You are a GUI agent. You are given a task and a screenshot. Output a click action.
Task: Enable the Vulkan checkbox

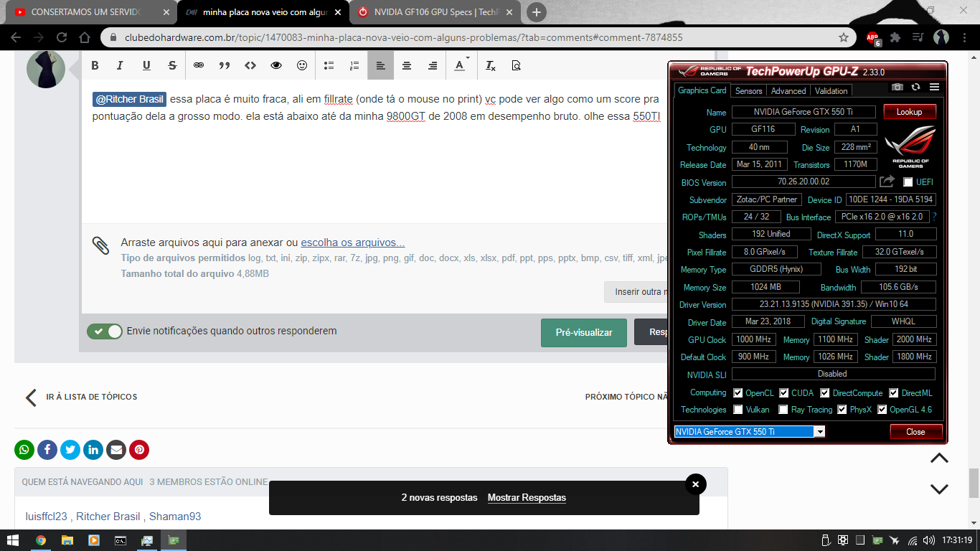pos(738,410)
